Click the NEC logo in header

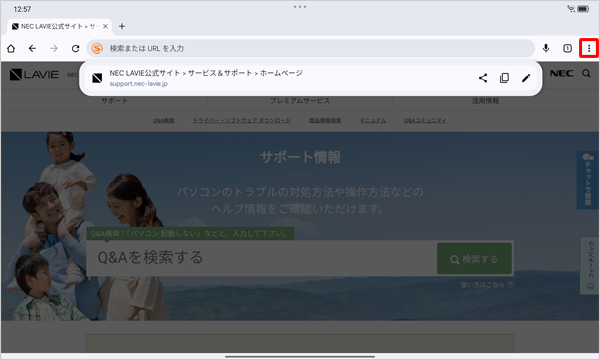[561, 73]
